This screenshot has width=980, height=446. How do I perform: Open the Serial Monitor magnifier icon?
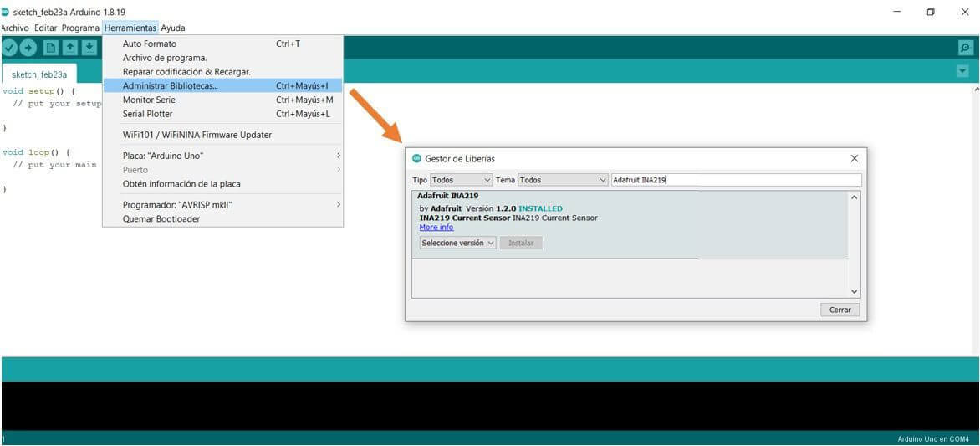pyautogui.click(x=965, y=48)
